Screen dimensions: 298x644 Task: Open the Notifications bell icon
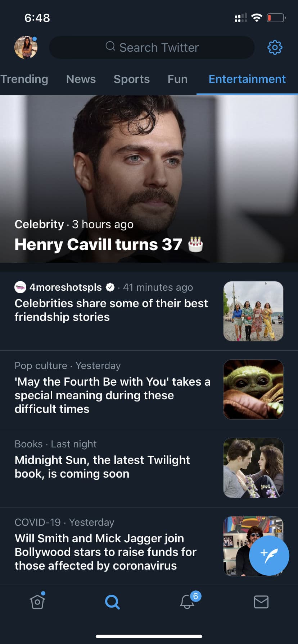coord(187,602)
